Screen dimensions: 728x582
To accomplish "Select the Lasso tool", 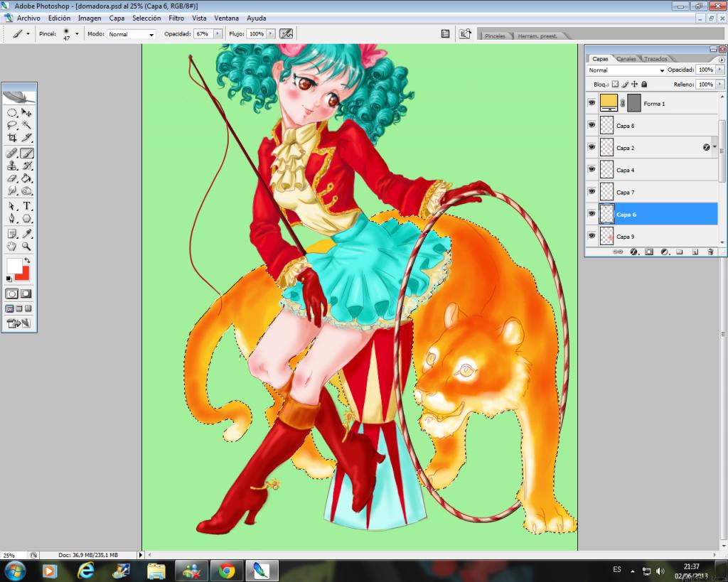I will tap(12, 125).
